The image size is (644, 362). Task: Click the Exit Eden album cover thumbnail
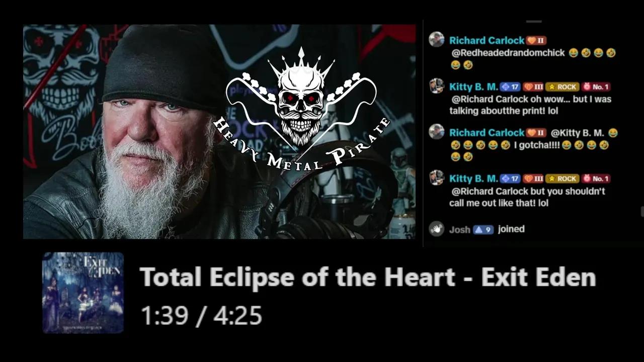(x=83, y=293)
